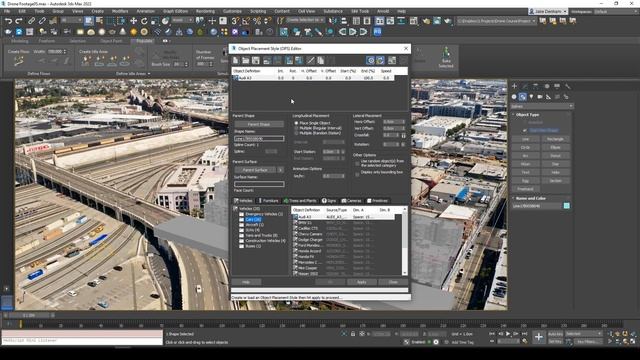
Task: Switch to the Furniture tab
Action: point(268,201)
